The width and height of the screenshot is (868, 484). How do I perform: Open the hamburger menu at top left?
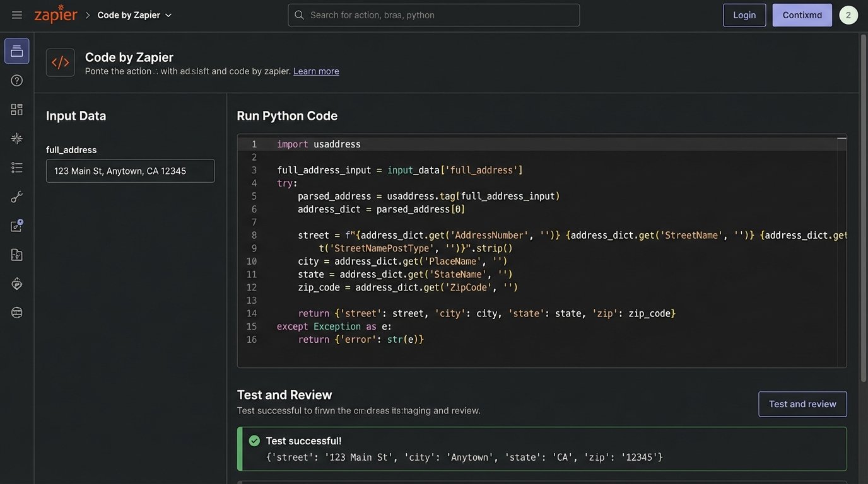[x=16, y=14]
